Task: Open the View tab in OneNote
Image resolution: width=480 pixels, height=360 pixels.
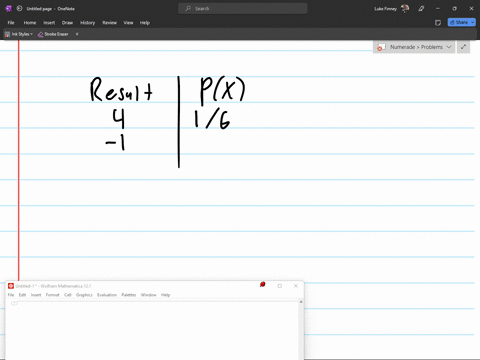Action: tap(128, 23)
